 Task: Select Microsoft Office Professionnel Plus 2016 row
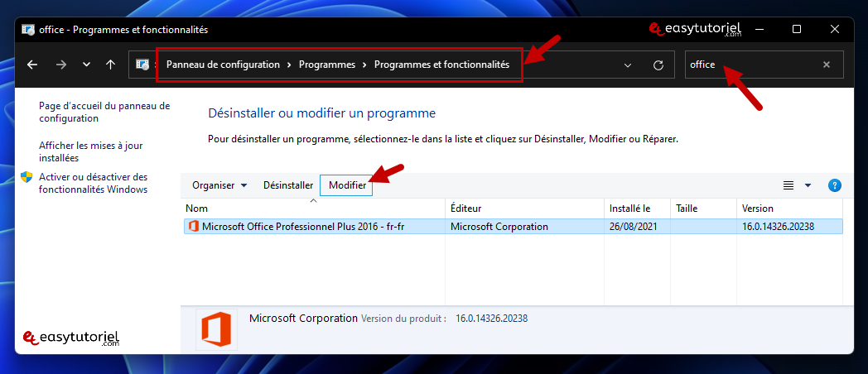tap(514, 226)
